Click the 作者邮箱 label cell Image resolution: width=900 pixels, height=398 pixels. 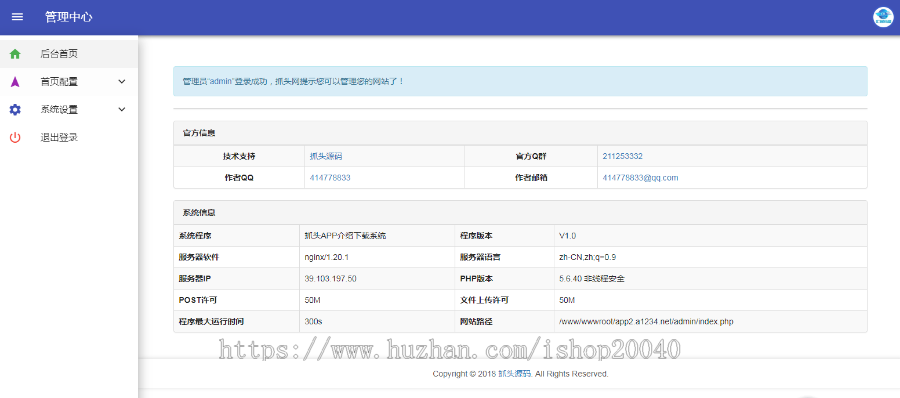[x=531, y=178]
